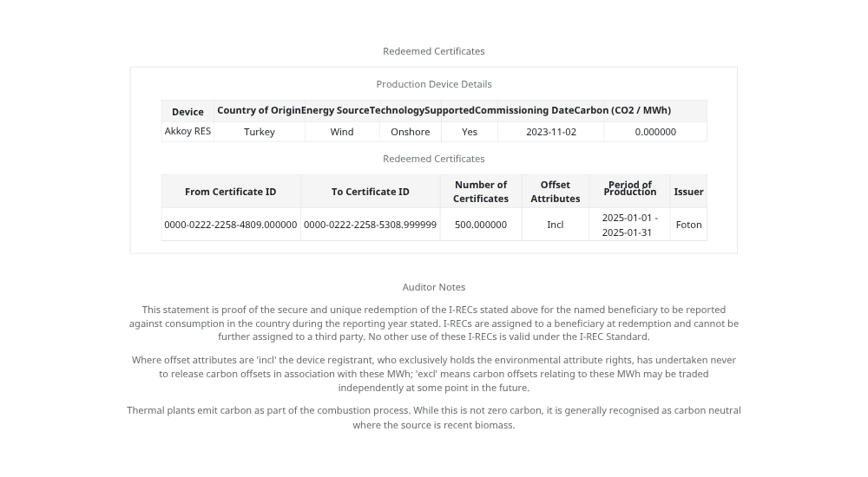Viewport: 868px width, 477px height.
Task: Click the Auditor Notes heading
Action: [433, 287]
